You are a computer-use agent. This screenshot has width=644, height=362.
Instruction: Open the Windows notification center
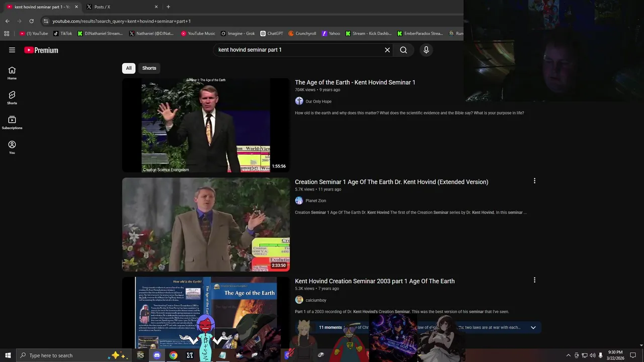(633, 355)
